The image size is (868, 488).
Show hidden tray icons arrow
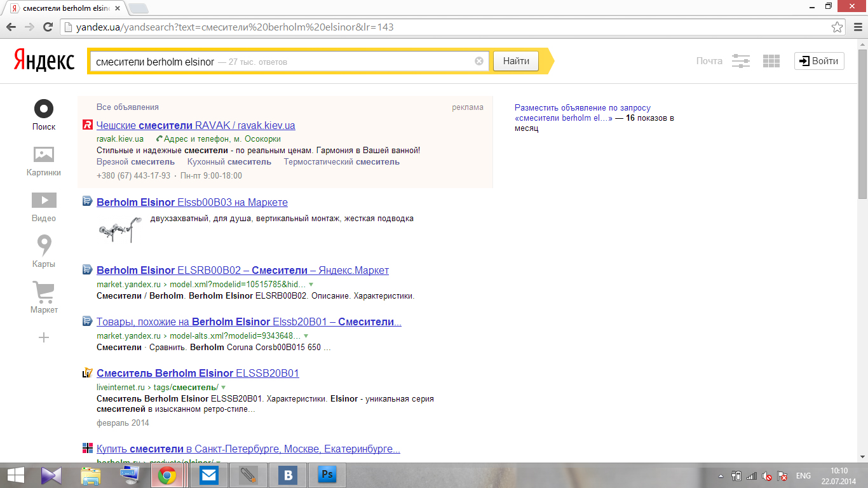(721, 476)
